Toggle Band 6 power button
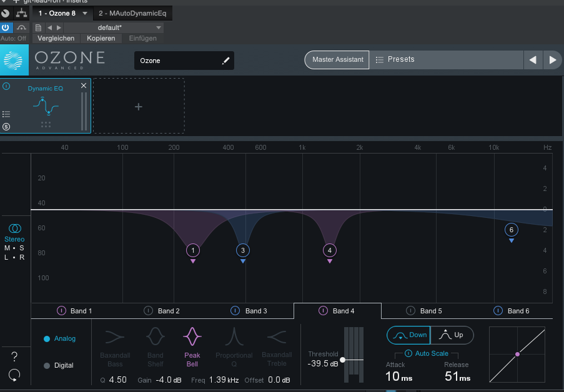The image size is (564, 392). (498, 310)
